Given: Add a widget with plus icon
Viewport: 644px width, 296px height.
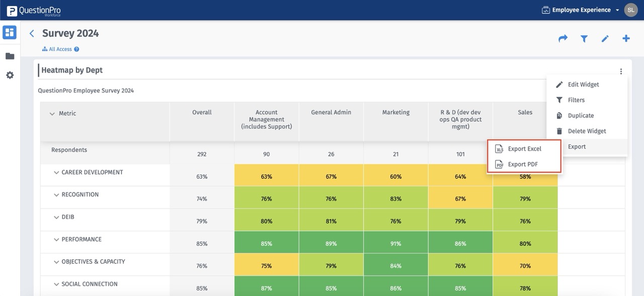Looking at the screenshot, I should click(626, 38).
